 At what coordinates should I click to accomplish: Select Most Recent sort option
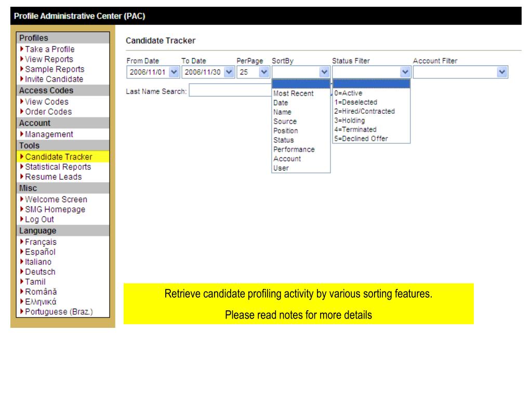pyautogui.click(x=294, y=94)
